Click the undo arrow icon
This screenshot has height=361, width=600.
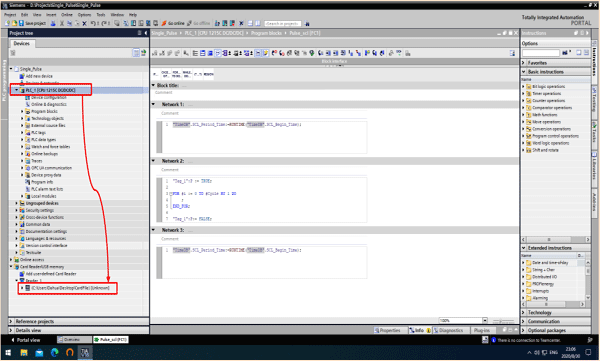pos(93,23)
